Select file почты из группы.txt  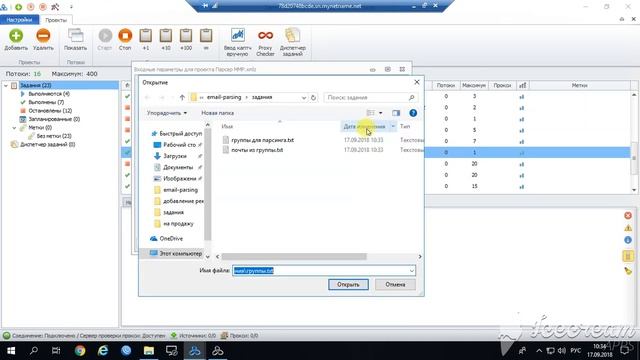pyautogui.click(x=257, y=150)
